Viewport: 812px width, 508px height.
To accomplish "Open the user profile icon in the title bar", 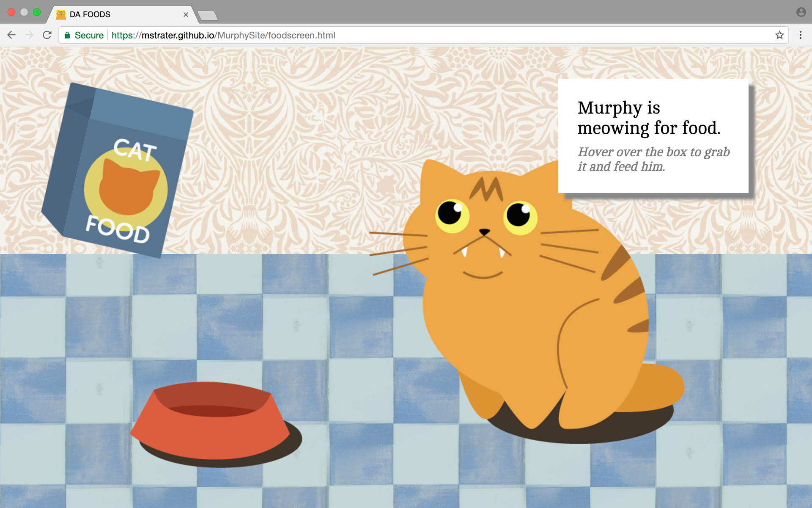I will (x=801, y=12).
